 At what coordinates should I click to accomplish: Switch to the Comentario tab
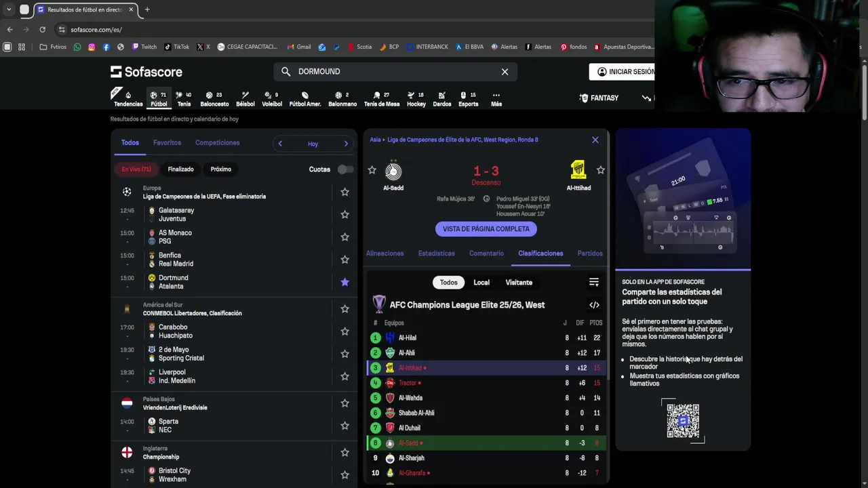point(486,253)
